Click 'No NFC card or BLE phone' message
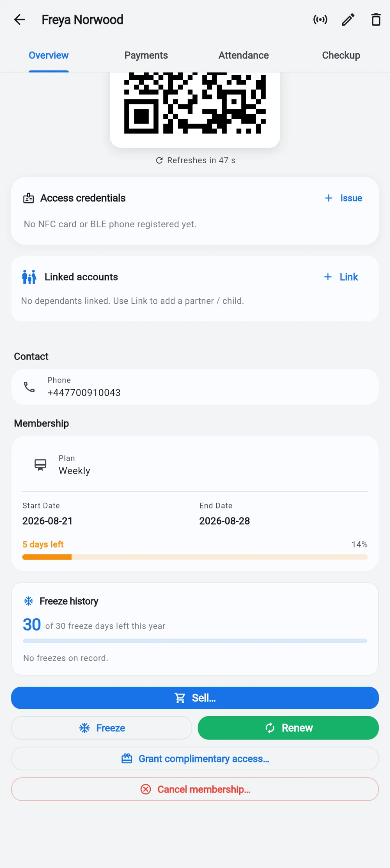The image size is (390, 868). pos(110,224)
